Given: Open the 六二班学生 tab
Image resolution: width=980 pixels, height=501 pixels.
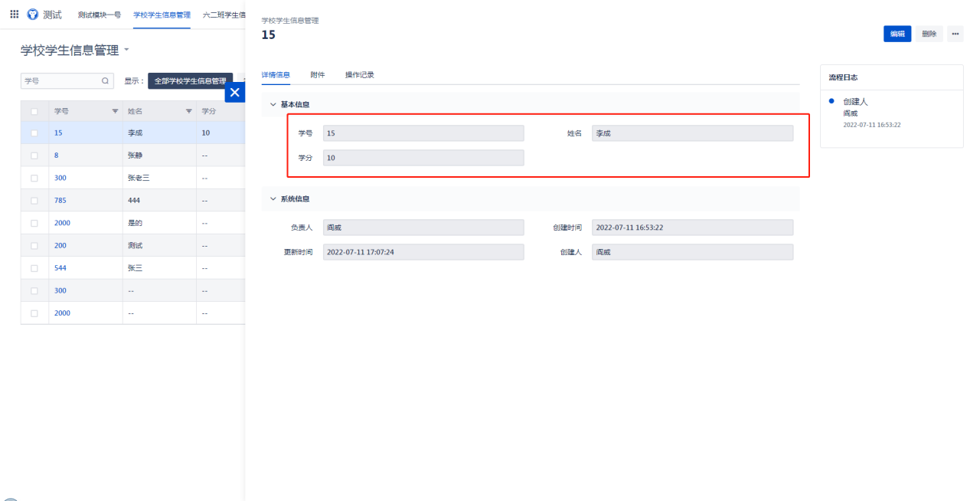Looking at the screenshot, I should [x=224, y=15].
